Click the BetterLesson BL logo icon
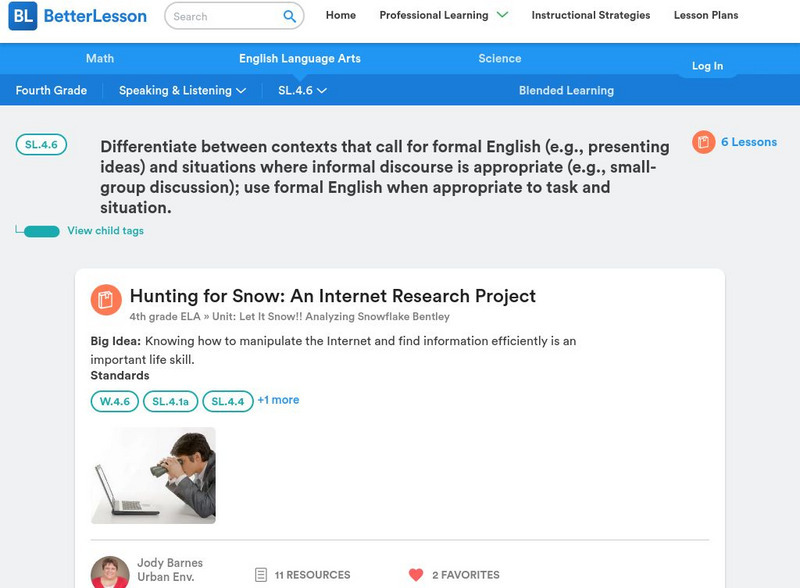 coord(23,16)
